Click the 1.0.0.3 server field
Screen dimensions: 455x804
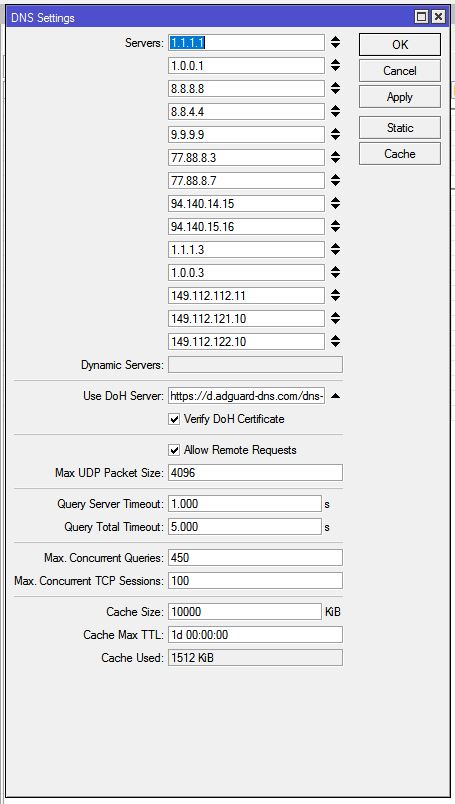pos(246,272)
